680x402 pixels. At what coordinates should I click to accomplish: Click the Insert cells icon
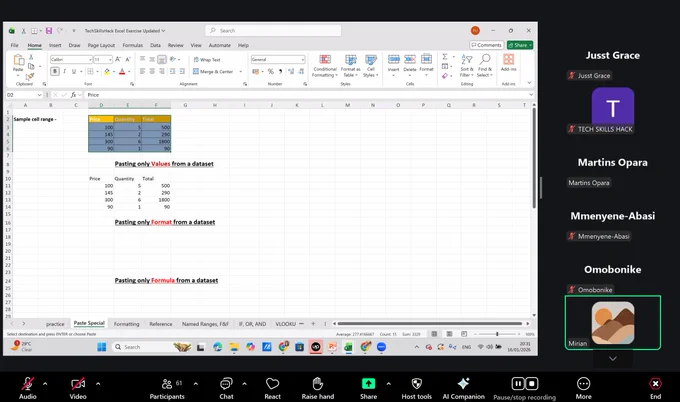(x=393, y=59)
